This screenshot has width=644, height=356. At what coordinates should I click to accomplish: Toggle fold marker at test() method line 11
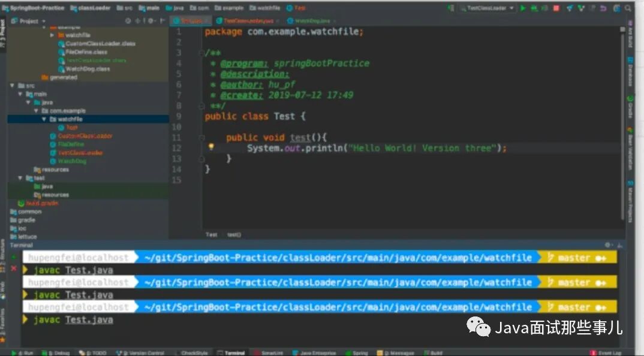201,138
